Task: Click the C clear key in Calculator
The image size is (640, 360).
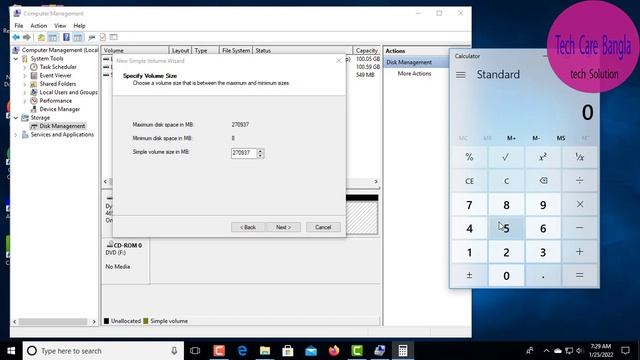Action: [x=506, y=180]
